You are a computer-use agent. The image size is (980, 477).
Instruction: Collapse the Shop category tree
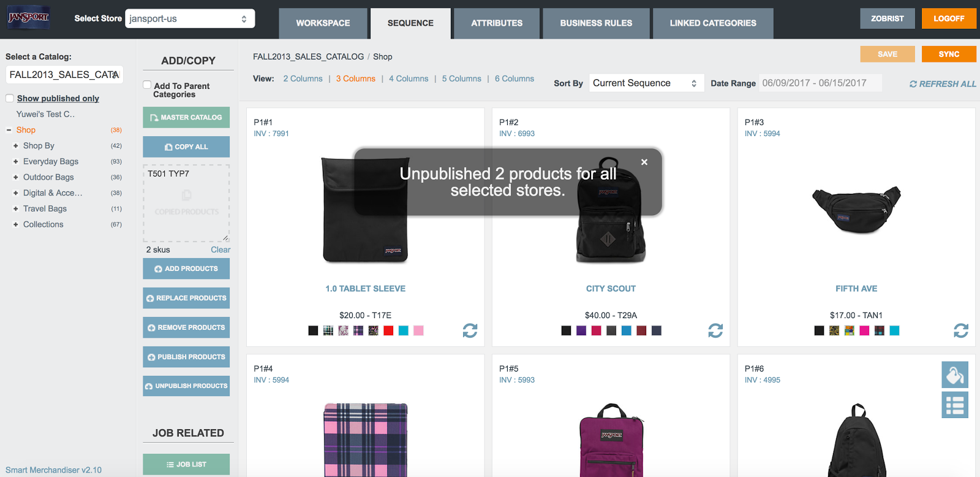tap(9, 130)
